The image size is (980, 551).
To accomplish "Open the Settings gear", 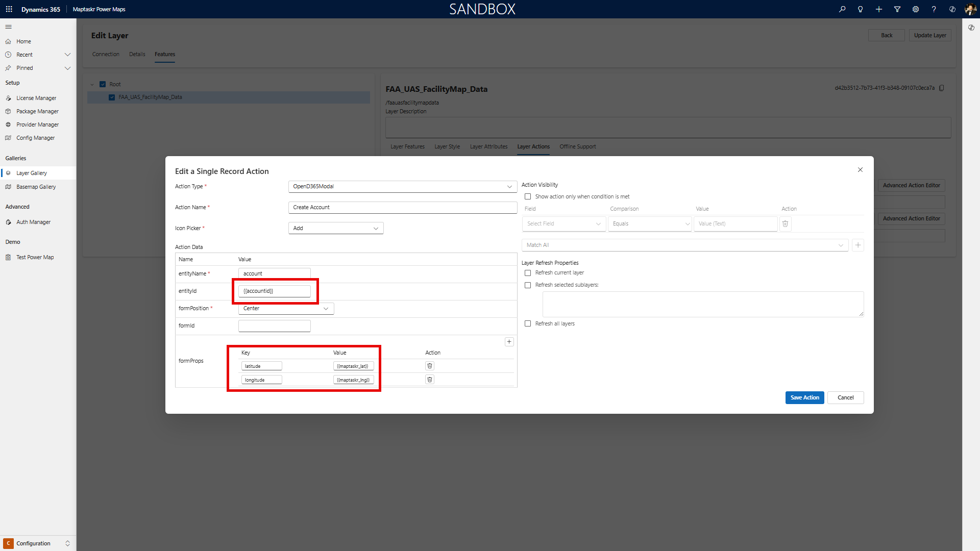I will tap(915, 9).
